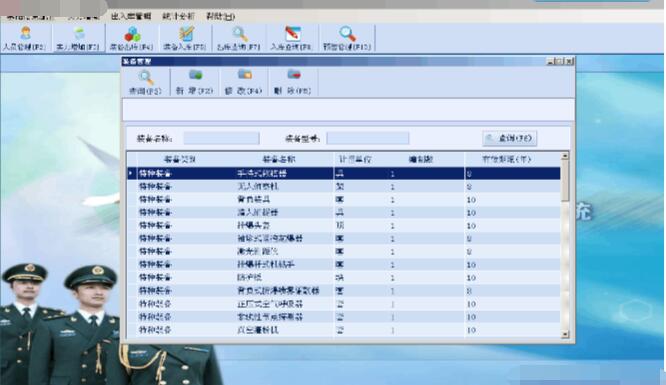Select the 防护服 row
Image resolution: width=666 pixels, height=385 pixels.
[344, 277]
